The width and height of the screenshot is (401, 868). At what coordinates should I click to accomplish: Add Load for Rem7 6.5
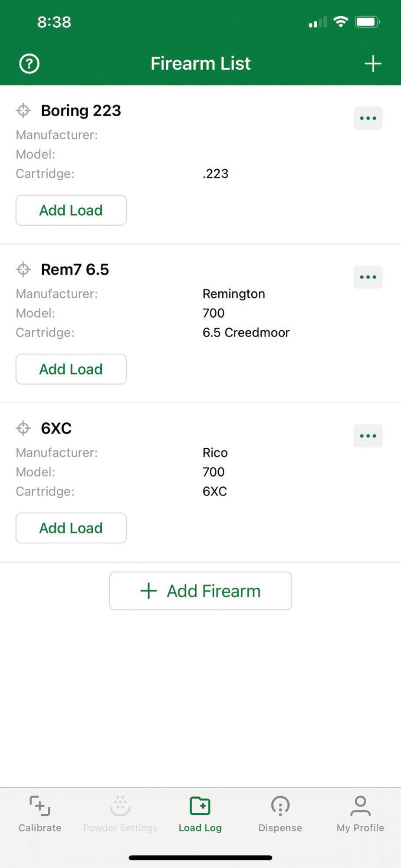pyautogui.click(x=71, y=369)
